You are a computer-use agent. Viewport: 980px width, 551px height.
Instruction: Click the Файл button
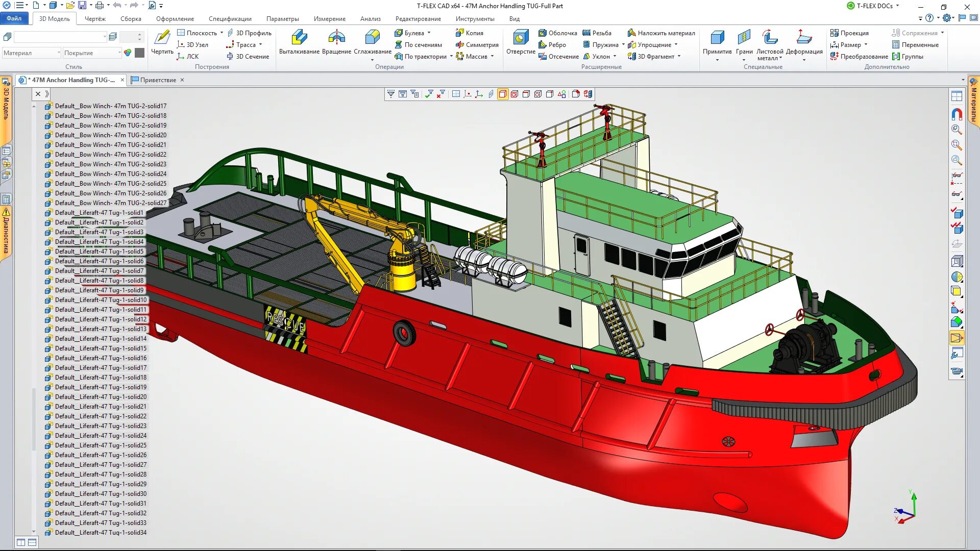(x=14, y=18)
